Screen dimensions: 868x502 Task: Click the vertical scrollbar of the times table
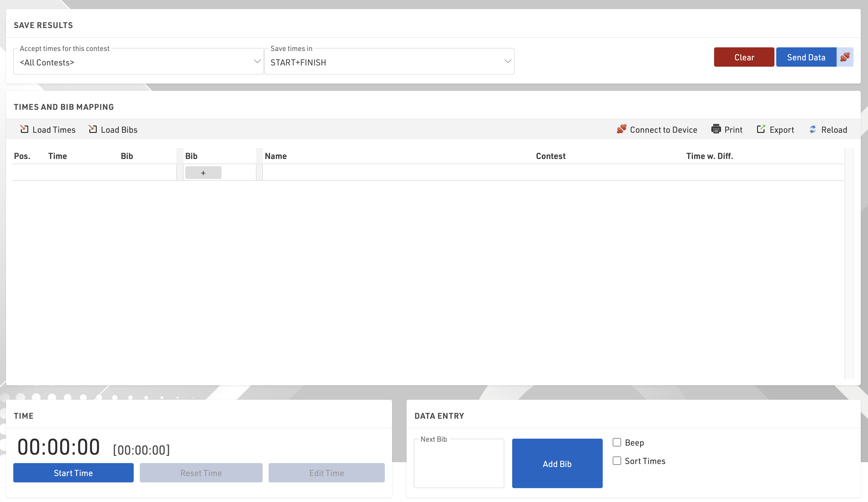[x=848, y=263]
